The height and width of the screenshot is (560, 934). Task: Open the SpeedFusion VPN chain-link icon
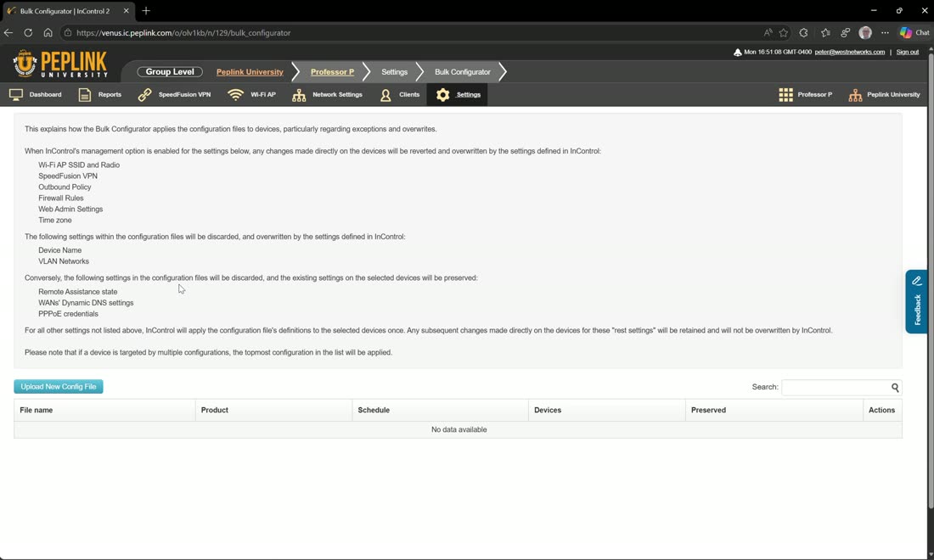(144, 95)
